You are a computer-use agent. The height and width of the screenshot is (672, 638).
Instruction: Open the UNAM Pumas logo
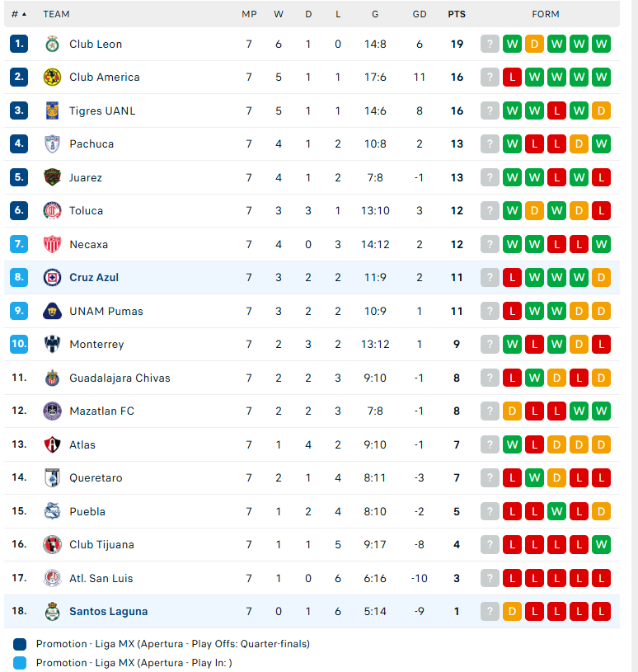tap(52, 311)
